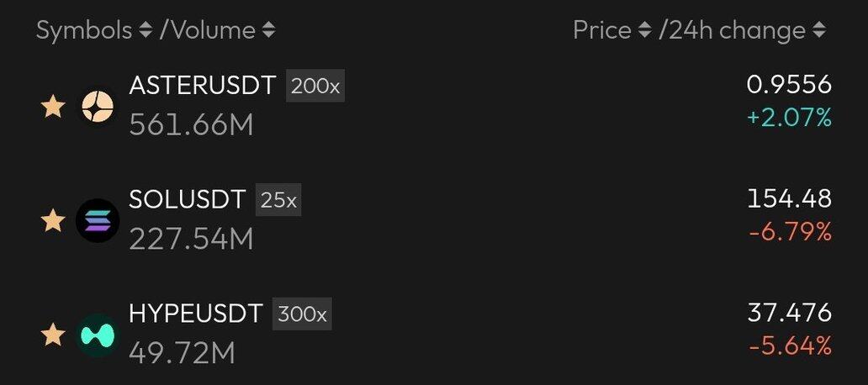Click the Symbols column header label
Viewport: 868px width, 385px height.
click(x=84, y=31)
